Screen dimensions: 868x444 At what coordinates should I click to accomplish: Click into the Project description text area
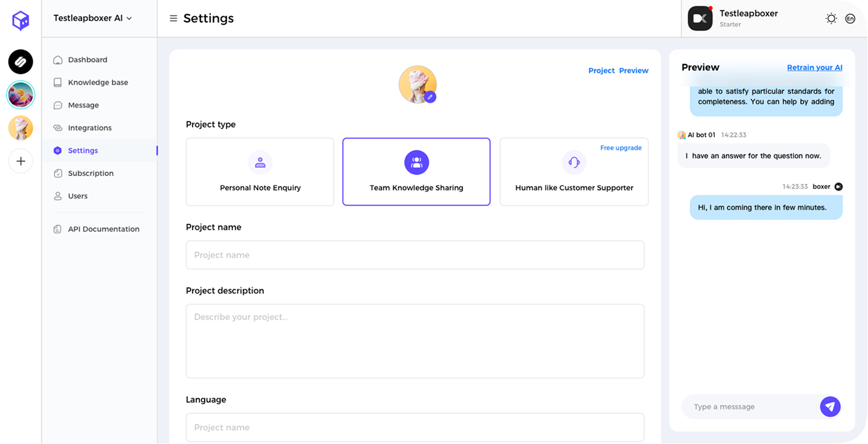[415, 341]
